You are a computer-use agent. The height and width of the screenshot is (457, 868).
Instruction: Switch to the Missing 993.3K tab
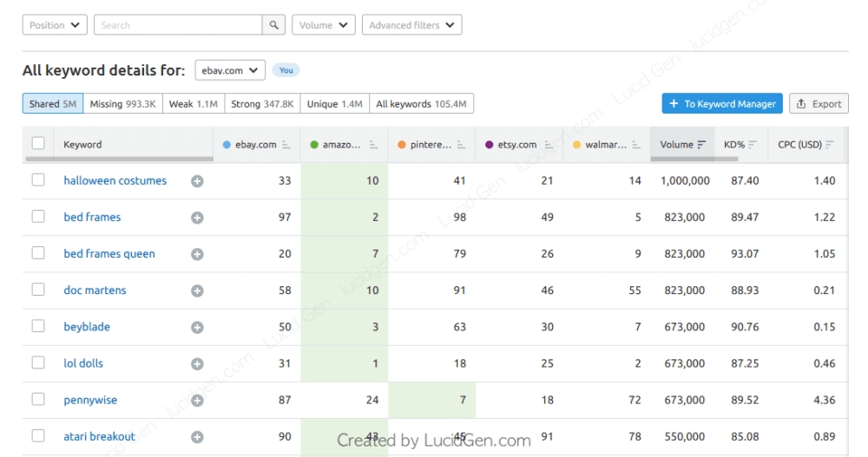(x=123, y=103)
